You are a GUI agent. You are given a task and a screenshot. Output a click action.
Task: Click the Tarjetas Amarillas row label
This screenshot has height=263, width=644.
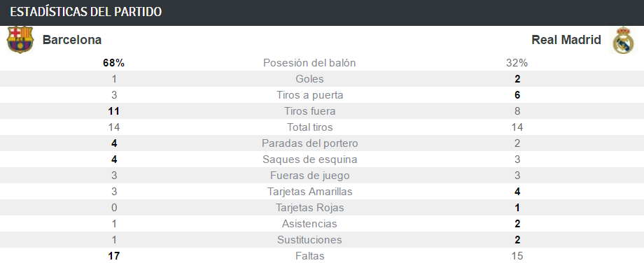(309, 192)
